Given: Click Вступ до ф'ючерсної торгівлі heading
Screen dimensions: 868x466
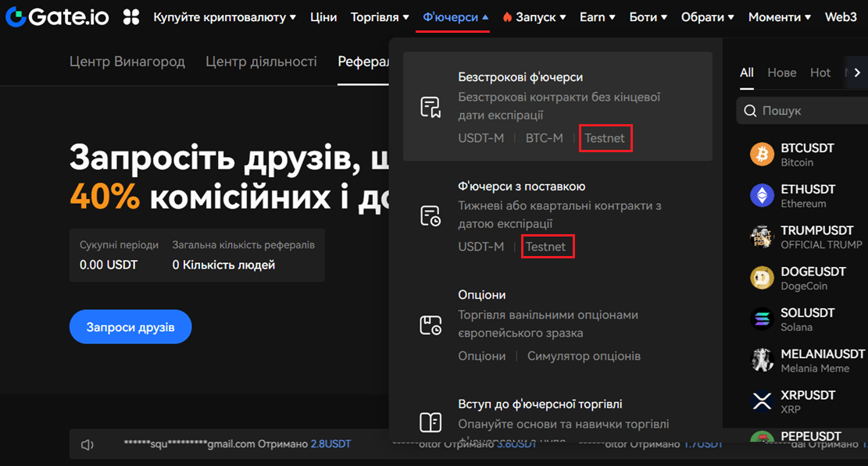Looking at the screenshot, I should tap(540, 404).
